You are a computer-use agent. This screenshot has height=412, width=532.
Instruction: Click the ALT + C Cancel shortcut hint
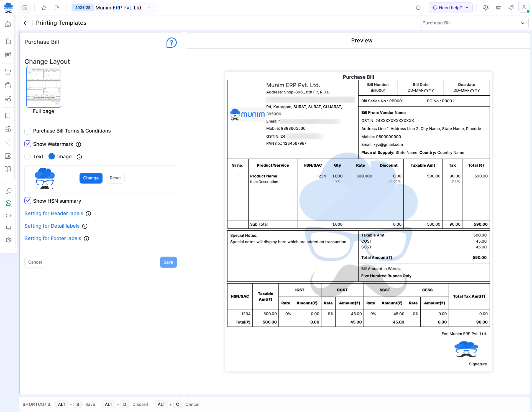[177, 405]
